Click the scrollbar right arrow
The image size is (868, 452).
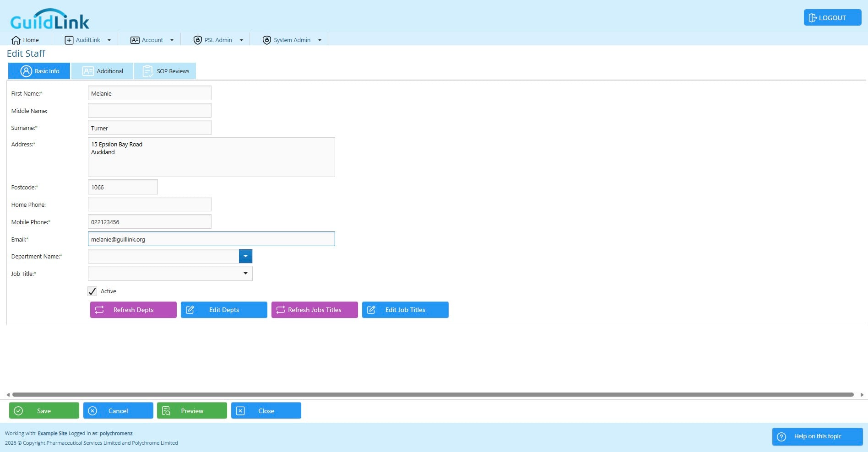(x=862, y=394)
